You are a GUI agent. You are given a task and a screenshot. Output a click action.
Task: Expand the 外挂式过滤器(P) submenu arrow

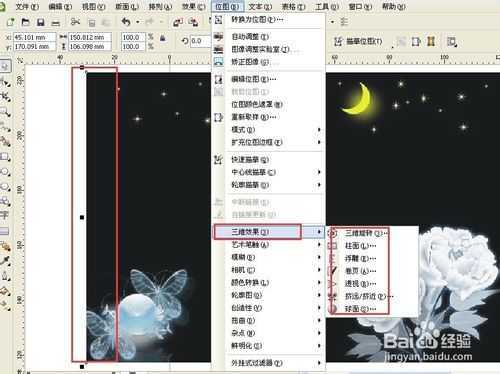coord(319,363)
